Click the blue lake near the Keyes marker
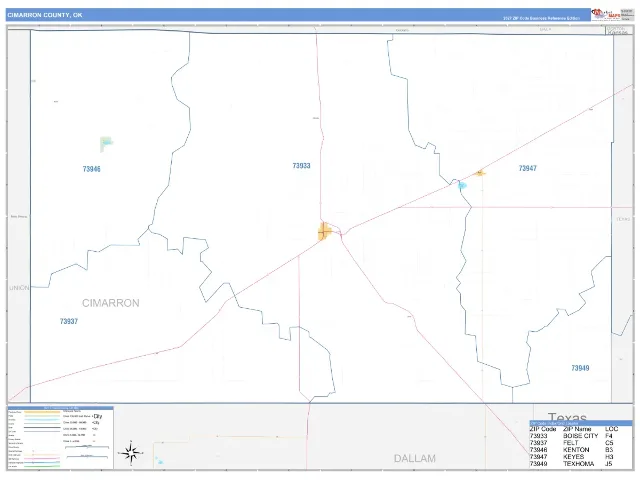Screen dimensions: 640x480 pyautogui.click(x=462, y=186)
